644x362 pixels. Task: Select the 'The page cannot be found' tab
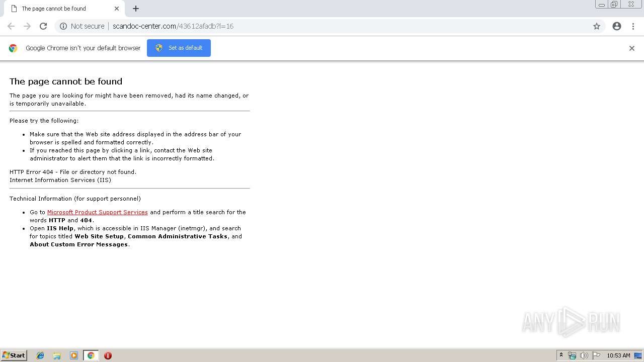coord(64,9)
